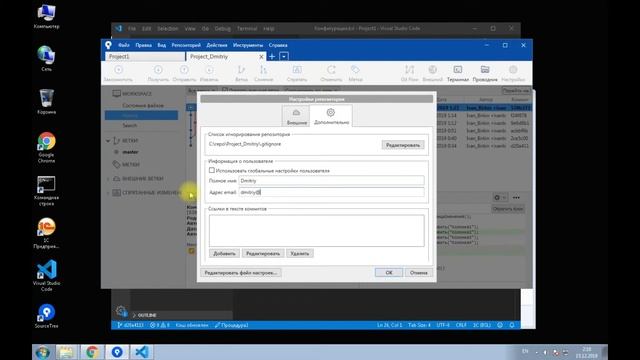Click the Fetch (Извлечь) toolbar icon
Viewport: 640px width, 360px height.
(x=209, y=73)
